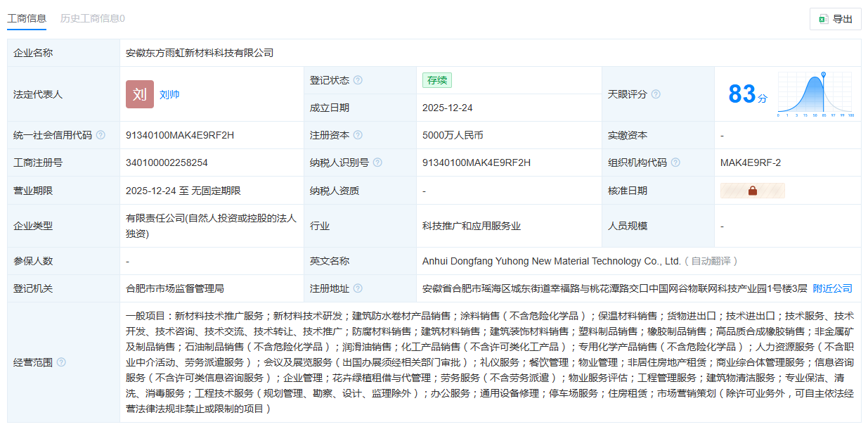
Task: Click the help icon beside 经营范围
Action: pos(61,362)
